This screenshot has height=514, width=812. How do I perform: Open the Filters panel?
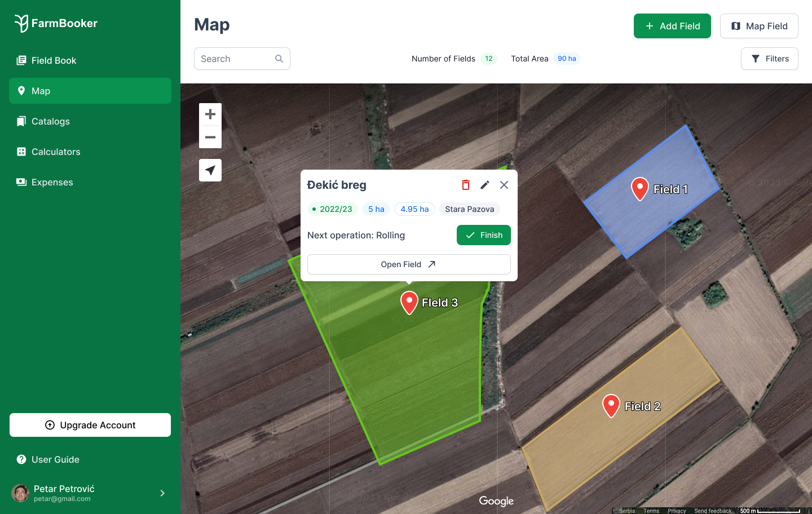769,59
